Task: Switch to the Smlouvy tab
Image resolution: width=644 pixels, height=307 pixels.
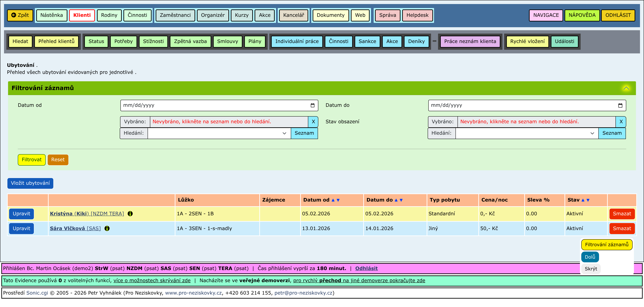Action: pyautogui.click(x=228, y=42)
